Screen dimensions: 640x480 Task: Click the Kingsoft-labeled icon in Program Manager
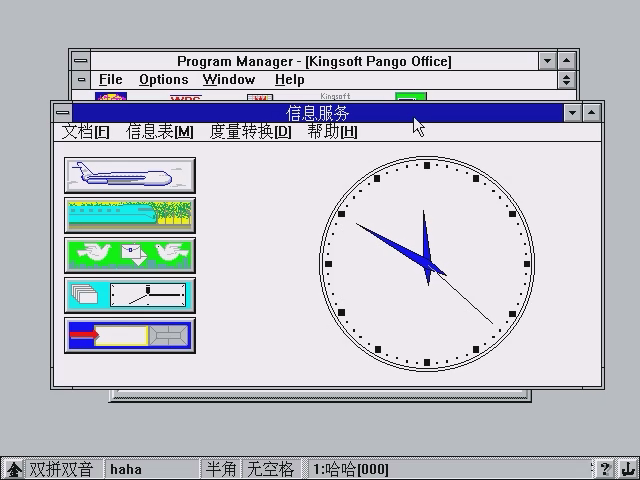click(x=336, y=96)
